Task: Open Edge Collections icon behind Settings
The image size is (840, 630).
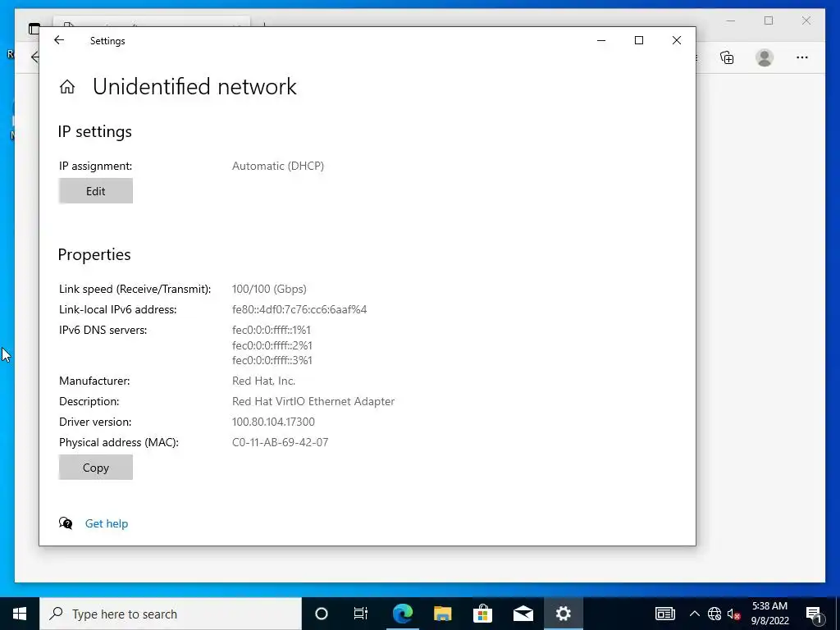Action: 727,57
